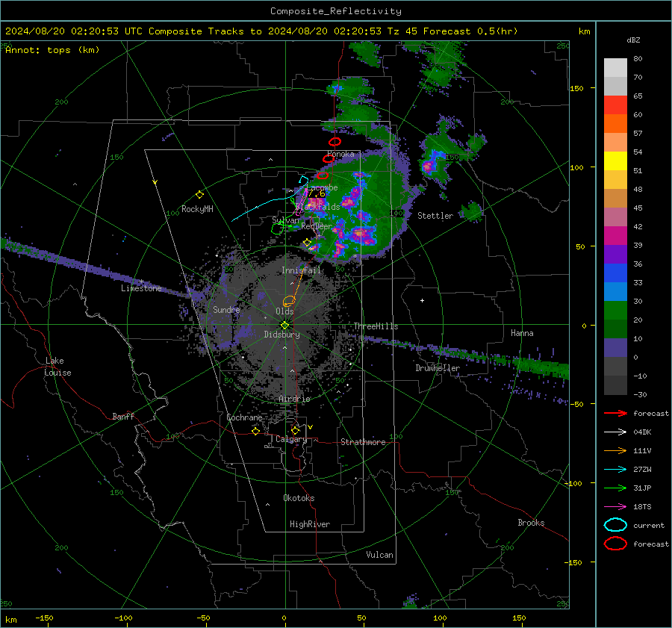Click the km unit label at bottom left
The height and width of the screenshot is (628, 672).
point(10,620)
